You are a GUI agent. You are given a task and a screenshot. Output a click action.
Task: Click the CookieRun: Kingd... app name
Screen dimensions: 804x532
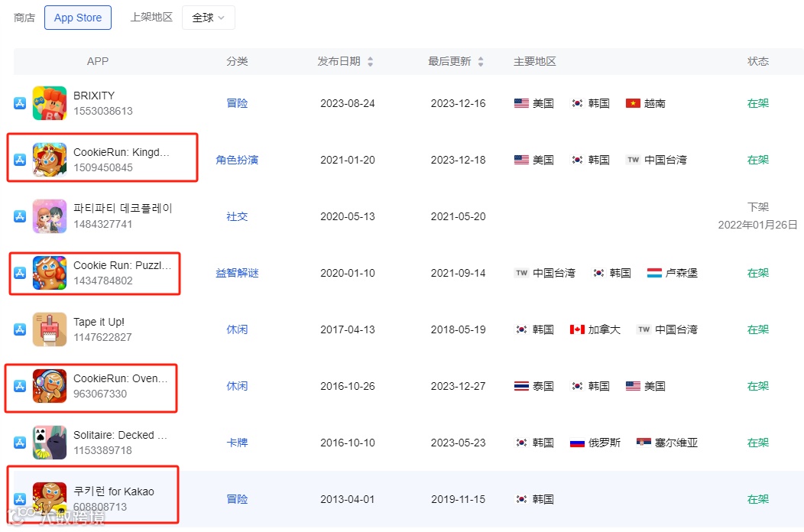[121, 152]
